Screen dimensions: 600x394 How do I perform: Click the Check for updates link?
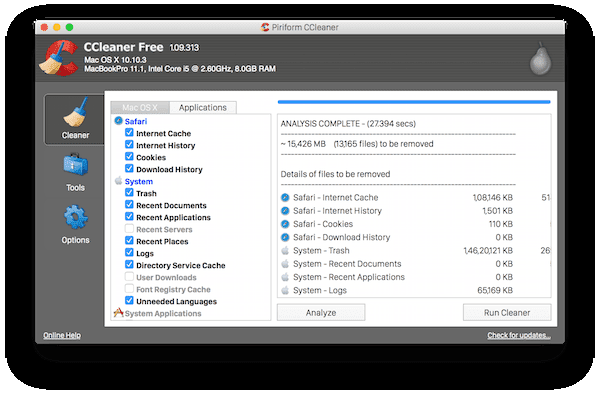pyautogui.click(x=519, y=335)
